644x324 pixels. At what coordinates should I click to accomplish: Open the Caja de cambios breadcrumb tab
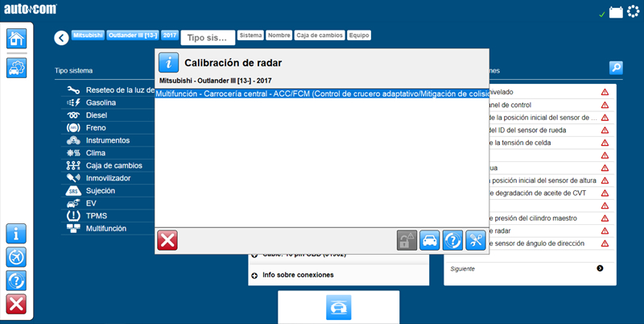pos(320,35)
